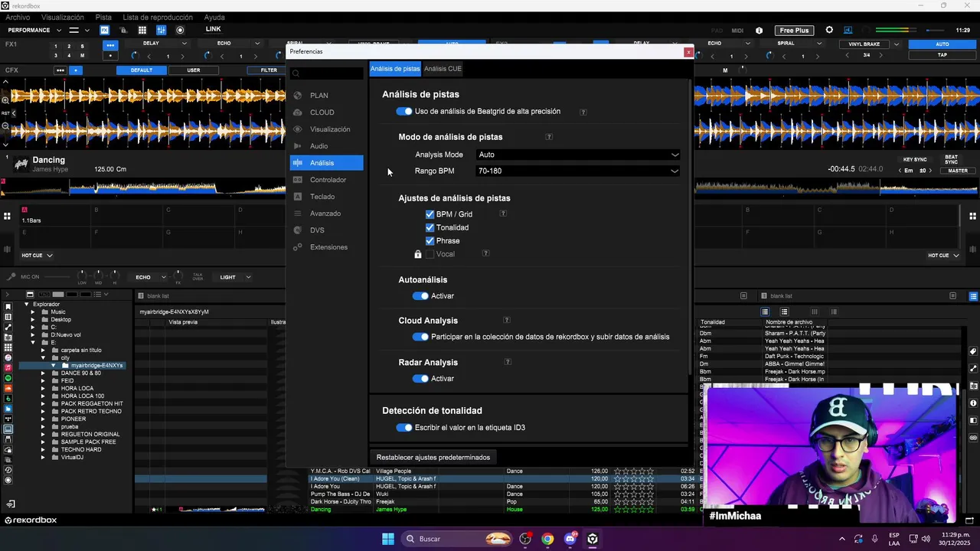Viewport: 980px width, 551px height.
Task: Switch to the Análisis CUE tab
Action: (x=443, y=69)
